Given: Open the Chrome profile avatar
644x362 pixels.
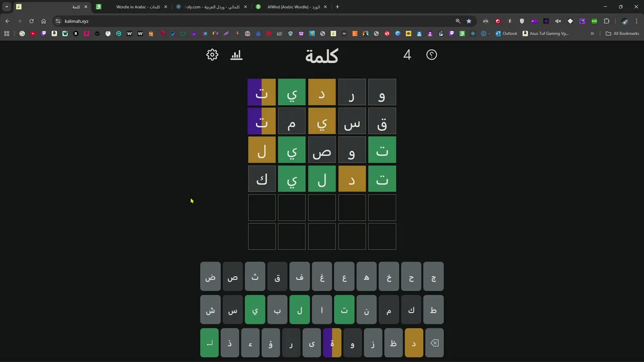Looking at the screenshot, I should [x=624, y=21].
